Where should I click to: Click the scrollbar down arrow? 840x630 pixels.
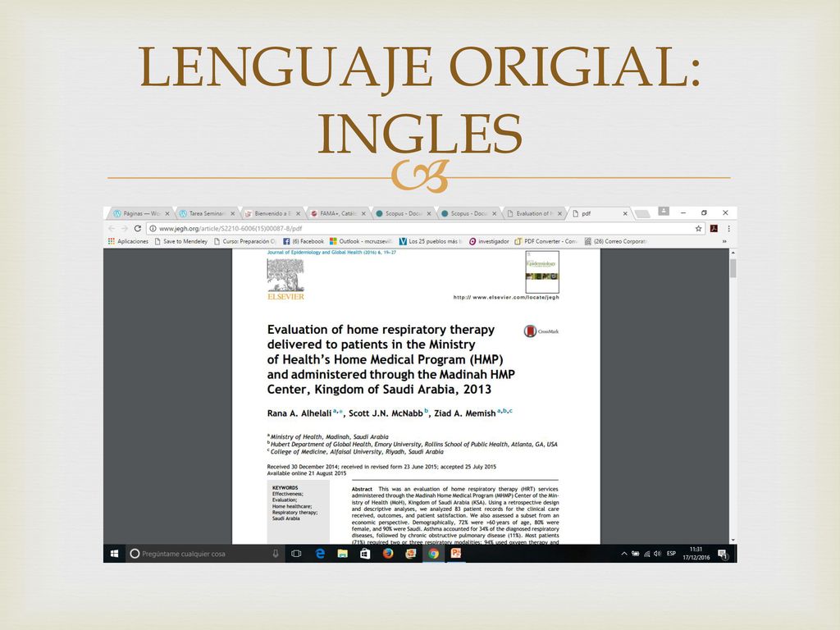click(733, 540)
